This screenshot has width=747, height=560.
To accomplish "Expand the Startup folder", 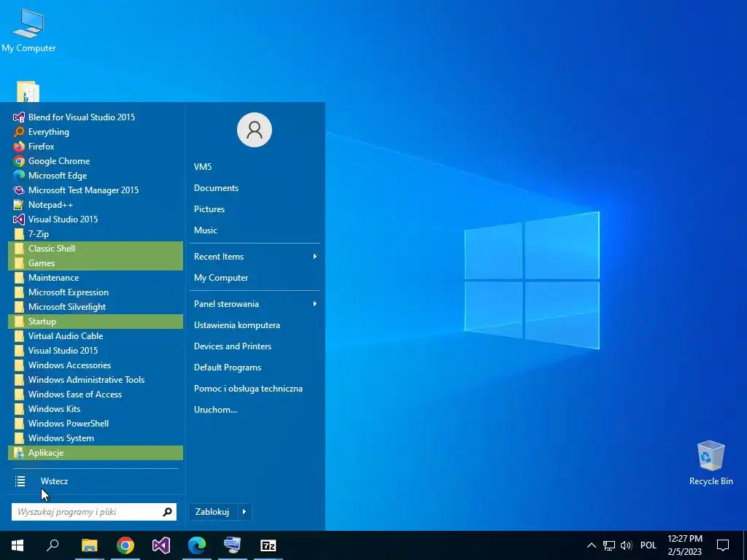I will [x=96, y=322].
